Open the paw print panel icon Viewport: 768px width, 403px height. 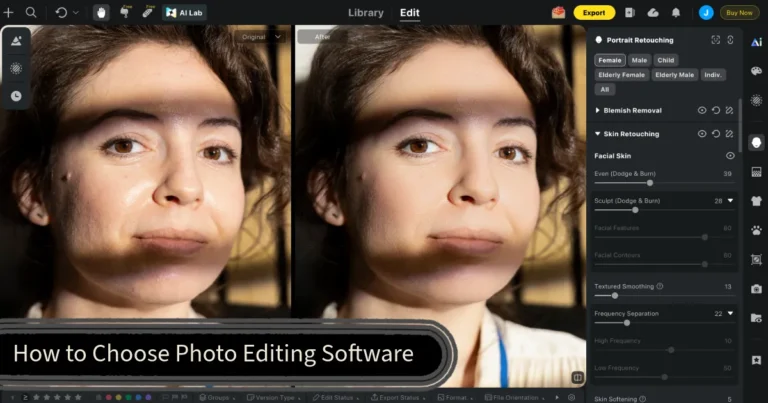pos(756,230)
